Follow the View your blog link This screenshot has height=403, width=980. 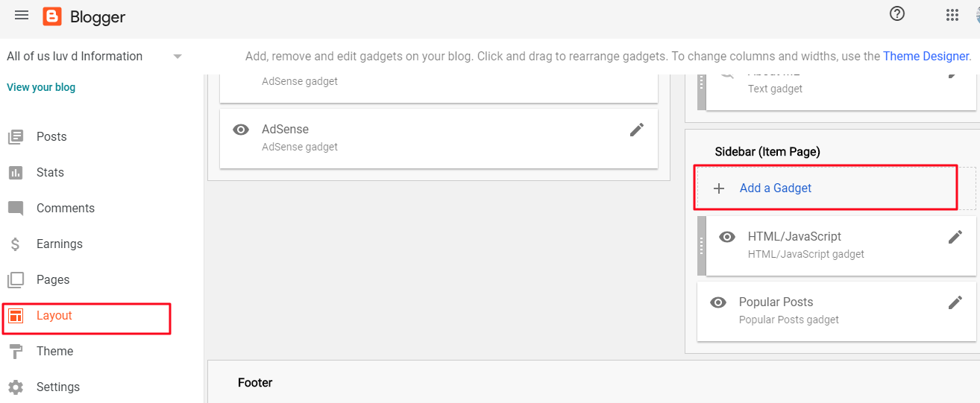tap(41, 87)
